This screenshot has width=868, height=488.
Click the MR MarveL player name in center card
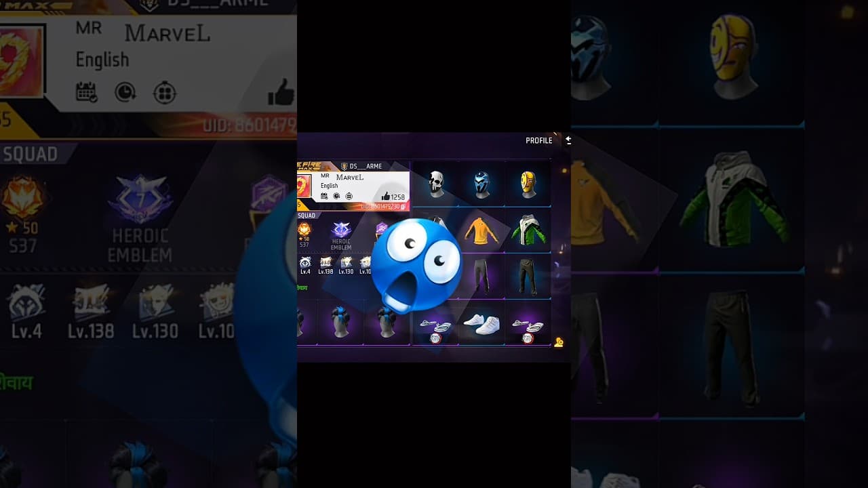342,177
